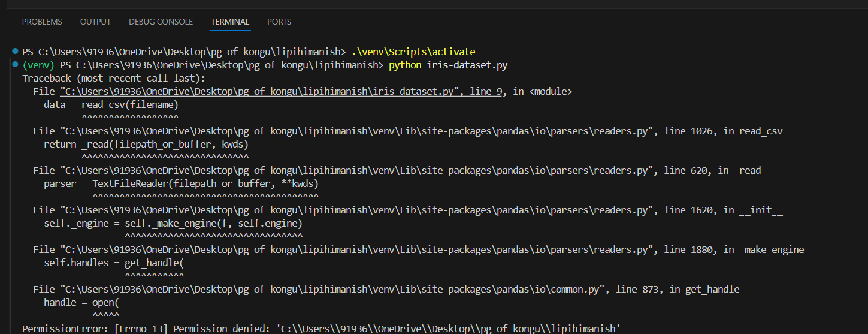The image size is (868, 334).
Task: Click the '(venv)' prompt prefix
Action: 38,65
